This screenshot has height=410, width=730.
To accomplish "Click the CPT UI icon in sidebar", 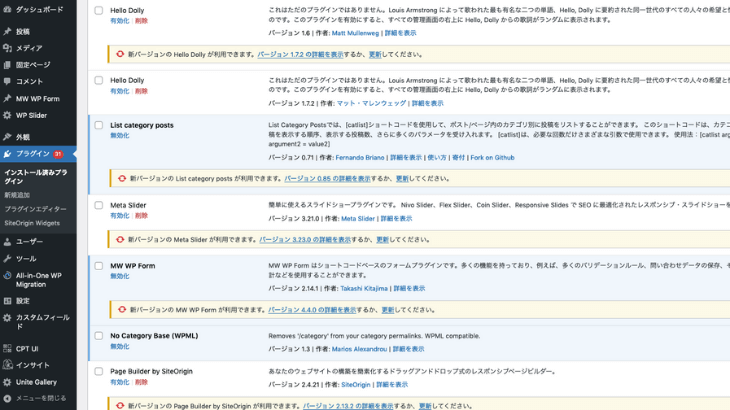I will coord(7,348).
